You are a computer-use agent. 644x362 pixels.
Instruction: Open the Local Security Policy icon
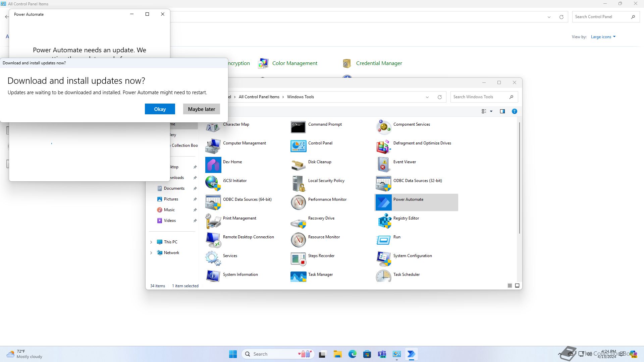coord(298,184)
